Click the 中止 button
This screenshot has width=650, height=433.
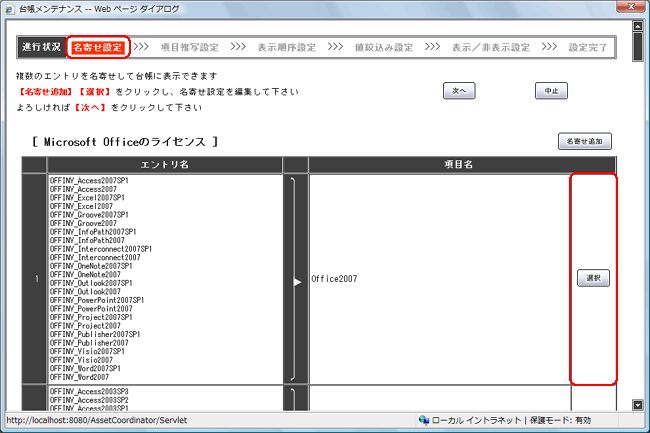coord(551,91)
